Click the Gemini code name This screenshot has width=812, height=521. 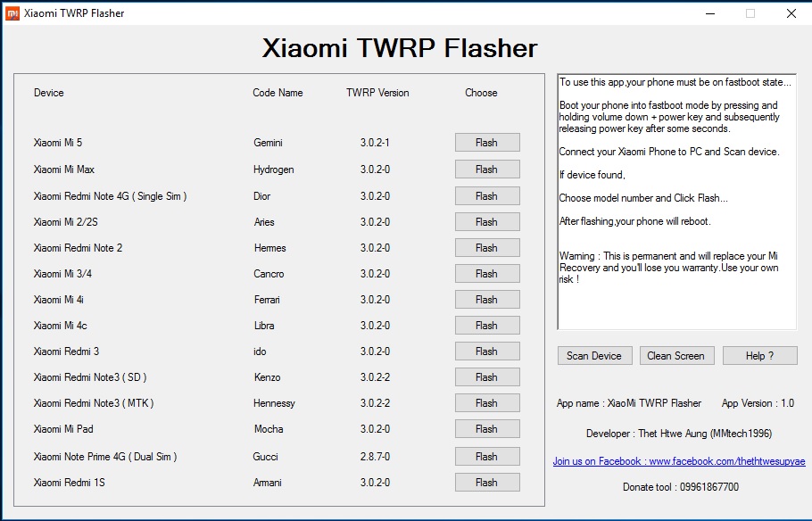point(269,143)
